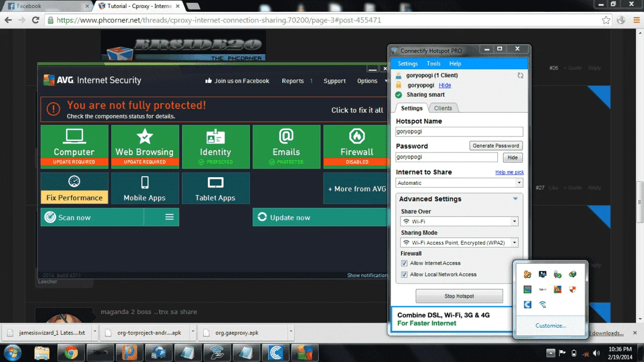644x362 pixels.
Task: Expand options for org-torproject-andr apk download
Action: point(192,331)
